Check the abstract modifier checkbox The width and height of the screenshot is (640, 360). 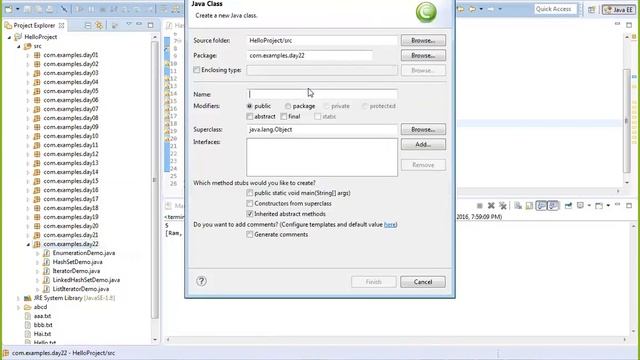point(249,116)
